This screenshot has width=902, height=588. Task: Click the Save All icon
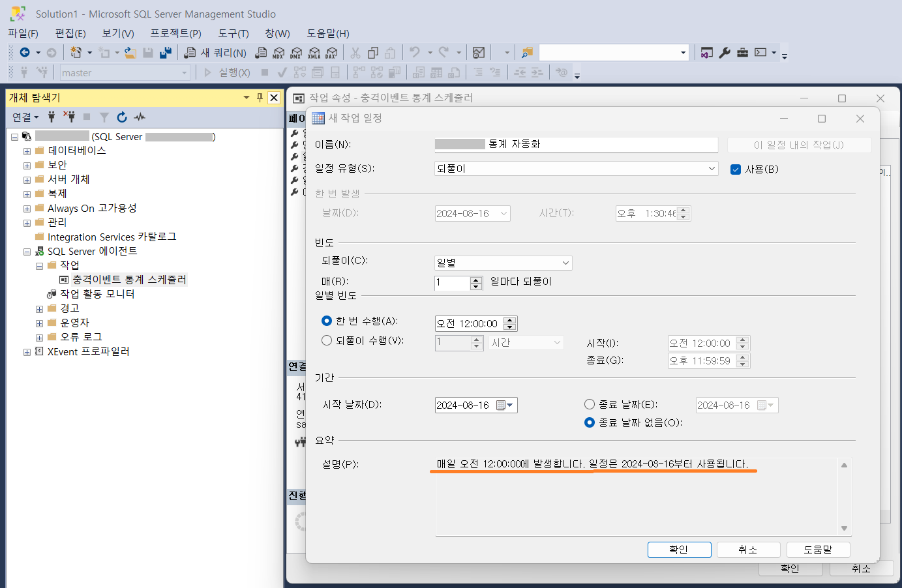click(166, 53)
